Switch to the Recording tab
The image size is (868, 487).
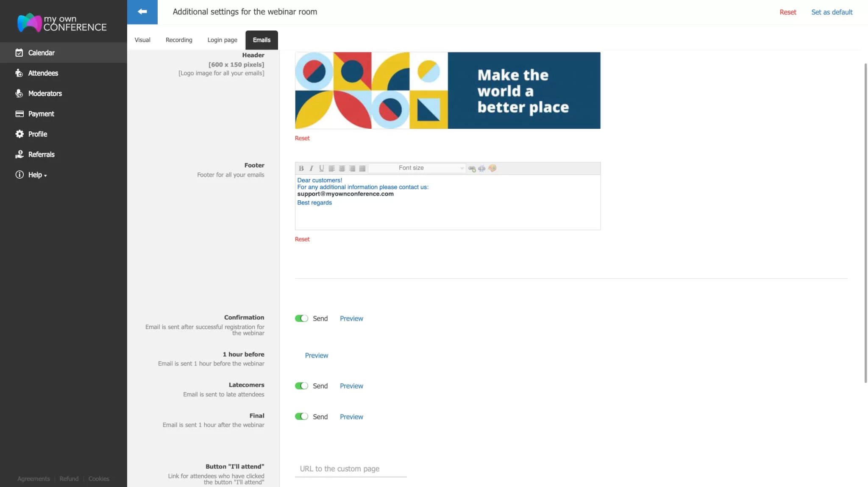tap(178, 40)
